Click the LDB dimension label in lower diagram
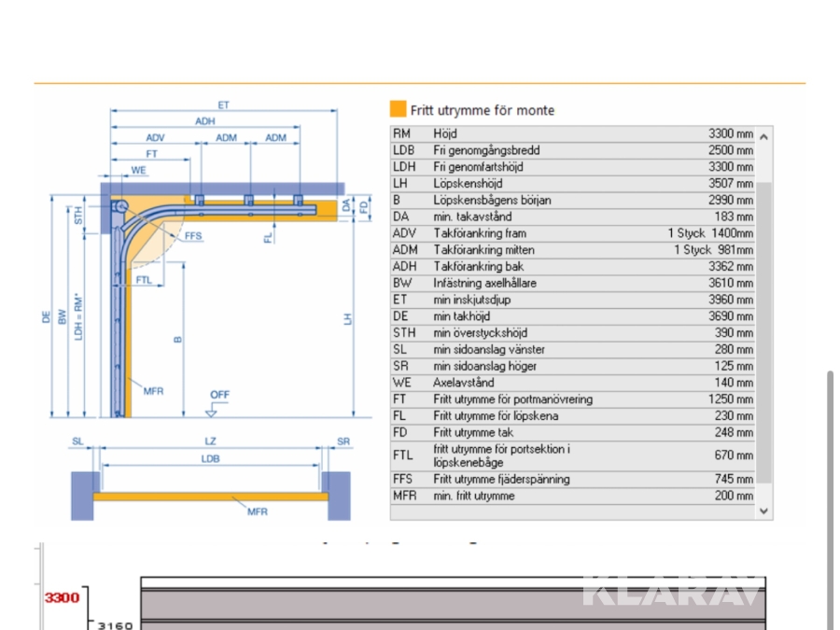840x630 pixels. click(x=211, y=458)
